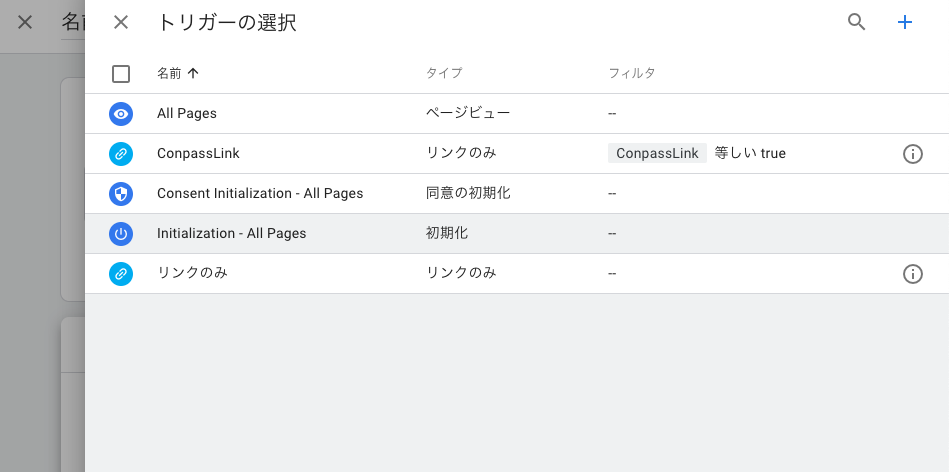Image resolution: width=949 pixels, height=472 pixels.
Task: Click リンクのみ trigger link icon
Action: [121, 274]
